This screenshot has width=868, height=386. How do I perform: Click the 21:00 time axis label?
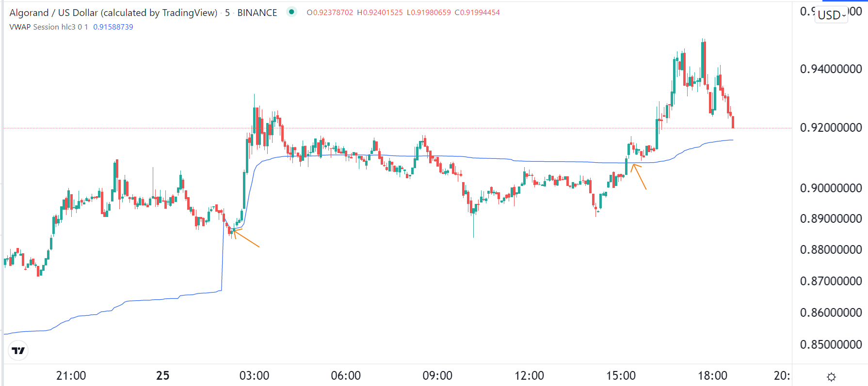(x=71, y=376)
